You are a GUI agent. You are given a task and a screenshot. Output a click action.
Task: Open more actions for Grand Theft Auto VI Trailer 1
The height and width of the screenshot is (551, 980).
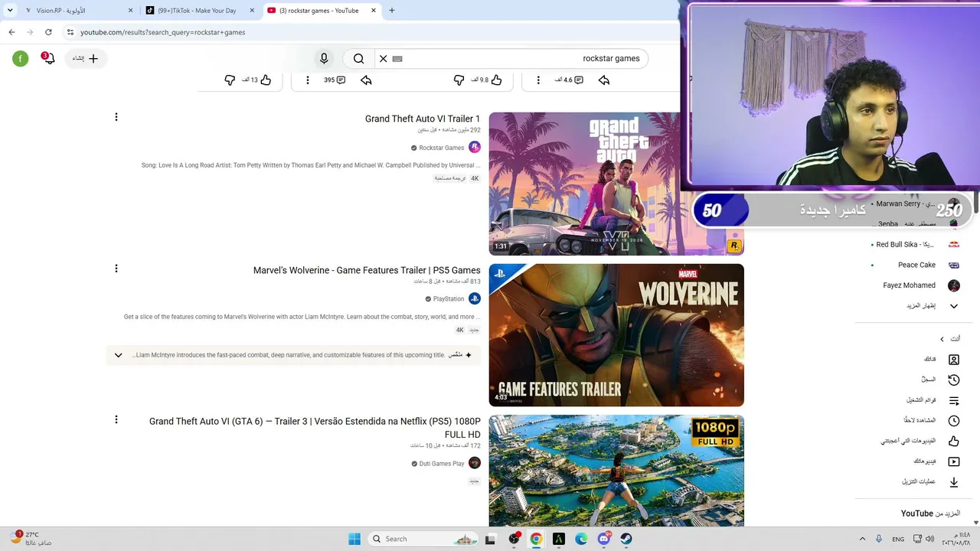point(116,117)
